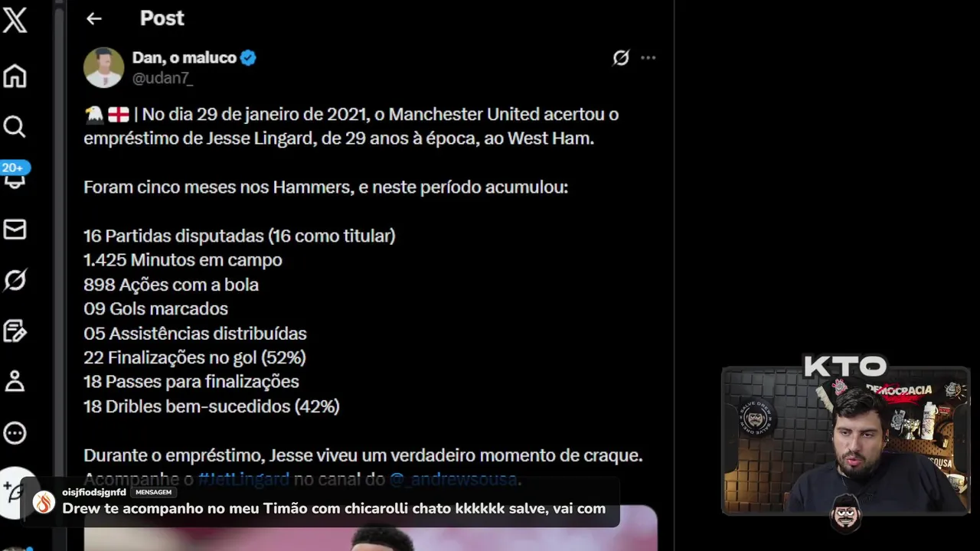
Task: Click the compose post button
Action: [15, 490]
